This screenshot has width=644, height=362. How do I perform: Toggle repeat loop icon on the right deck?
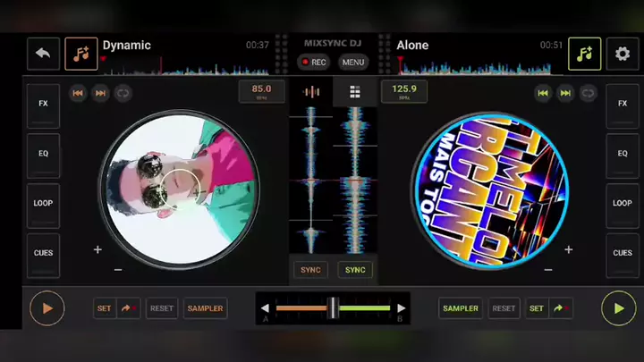coord(588,93)
